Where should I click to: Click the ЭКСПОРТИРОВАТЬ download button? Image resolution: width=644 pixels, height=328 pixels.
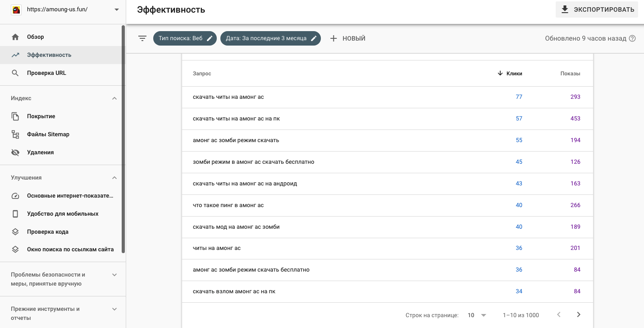click(597, 9)
